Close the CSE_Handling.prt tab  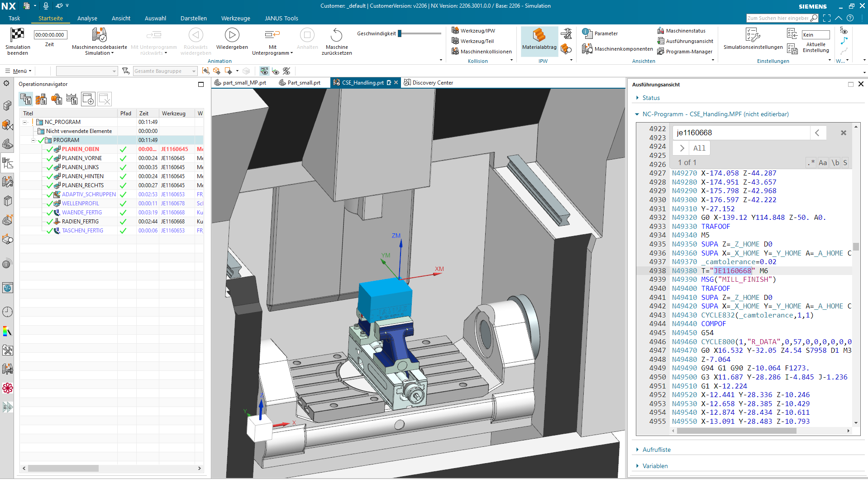[396, 83]
